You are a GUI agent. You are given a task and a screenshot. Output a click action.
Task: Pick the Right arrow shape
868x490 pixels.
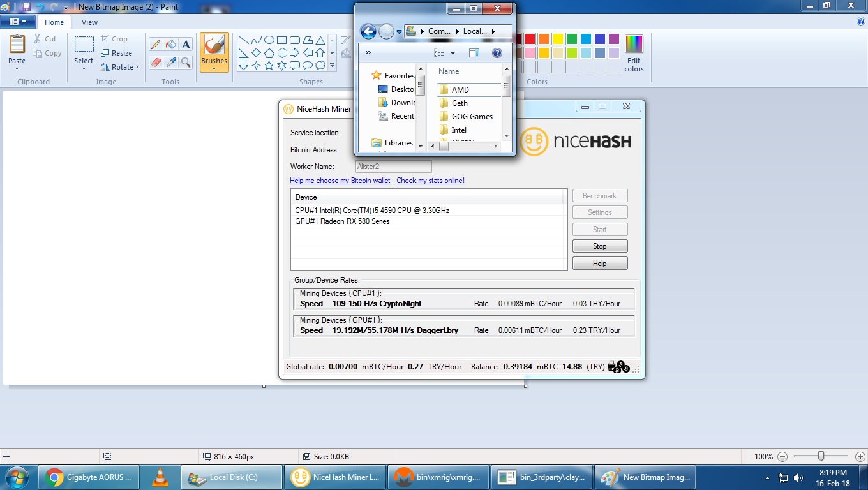click(294, 53)
